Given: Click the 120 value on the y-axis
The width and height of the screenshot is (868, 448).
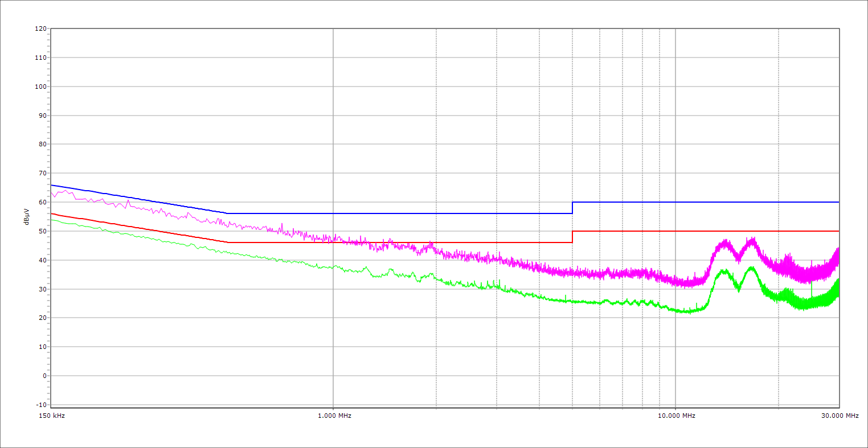Looking at the screenshot, I should pos(40,28).
